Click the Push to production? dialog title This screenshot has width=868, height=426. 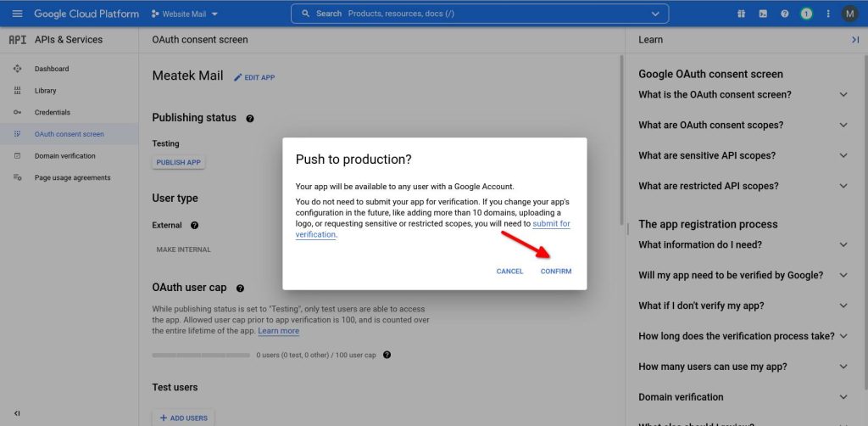(353, 160)
